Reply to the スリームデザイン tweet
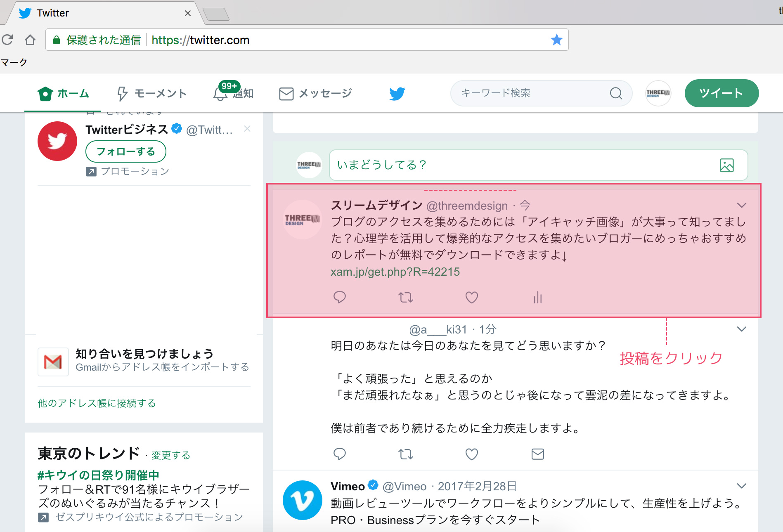783x532 pixels. pos(339,297)
